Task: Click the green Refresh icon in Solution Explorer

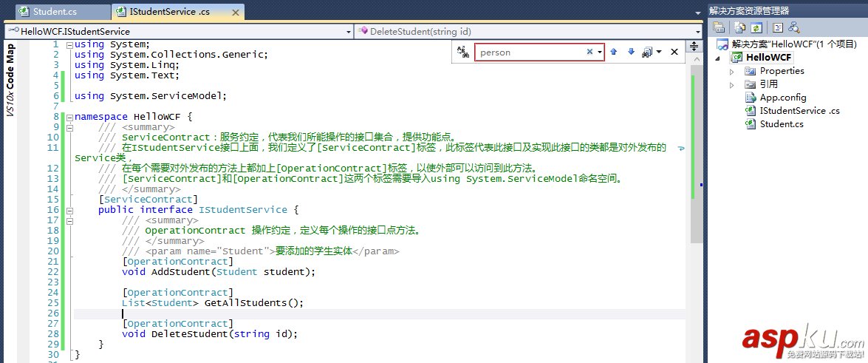Action: (x=756, y=27)
